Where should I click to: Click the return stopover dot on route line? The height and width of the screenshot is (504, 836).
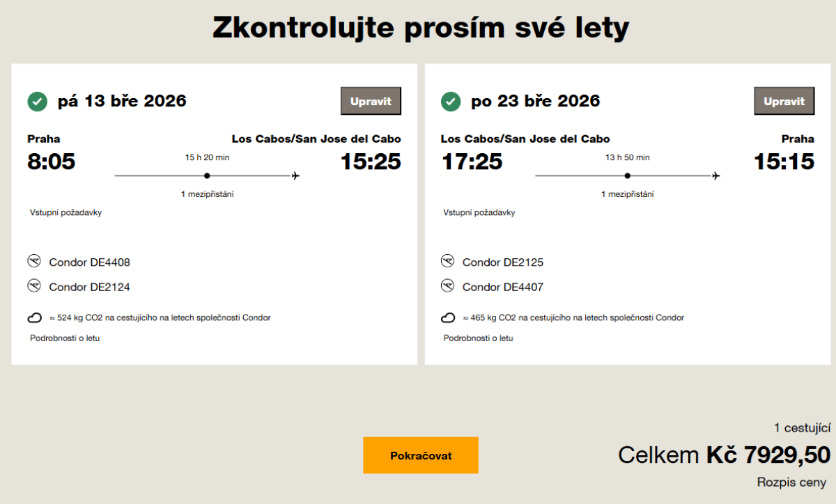click(x=628, y=176)
